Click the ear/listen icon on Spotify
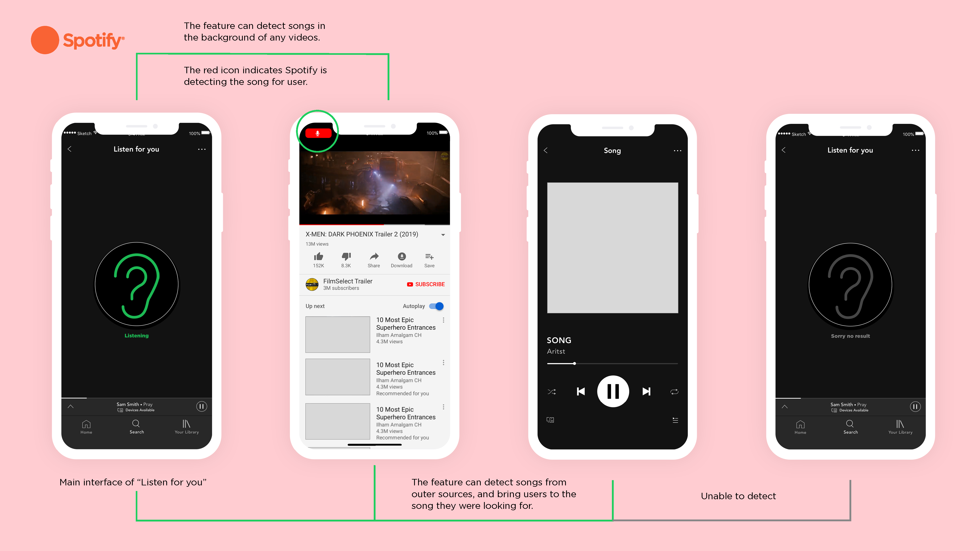This screenshot has height=551, width=980. click(x=136, y=283)
